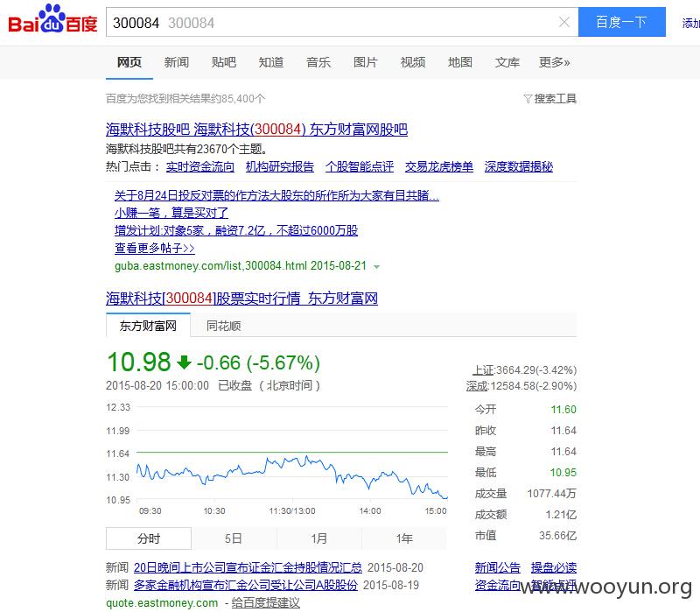The height and width of the screenshot is (612, 700).
Task: Open the 个股智能点评 link
Action: coord(360,166)
